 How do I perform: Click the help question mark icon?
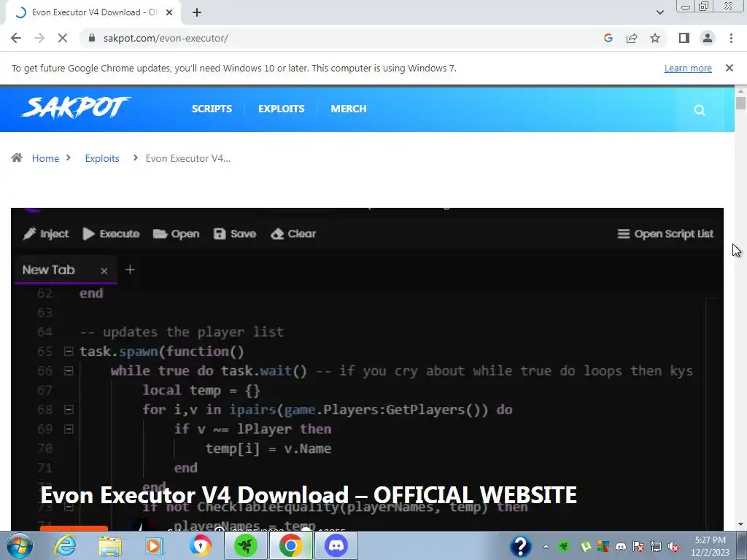pos(520,546)
